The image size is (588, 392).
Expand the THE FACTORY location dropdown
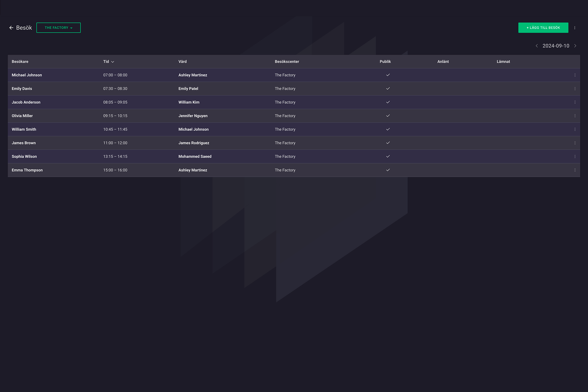[x=59, y=28]
